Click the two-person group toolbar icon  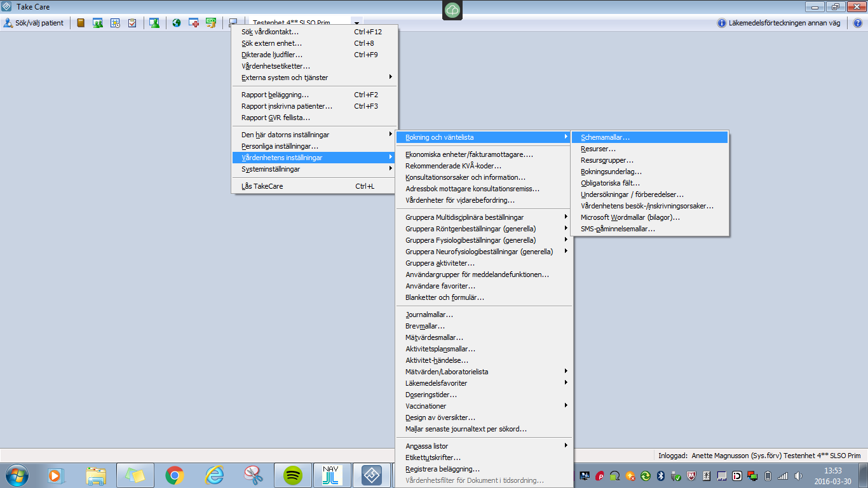tap(98, 23)
